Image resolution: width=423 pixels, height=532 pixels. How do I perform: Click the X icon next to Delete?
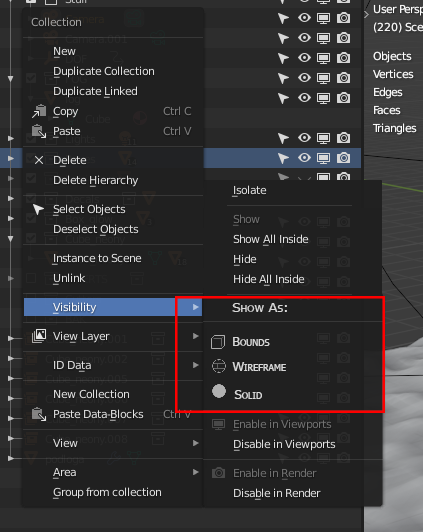39,160
